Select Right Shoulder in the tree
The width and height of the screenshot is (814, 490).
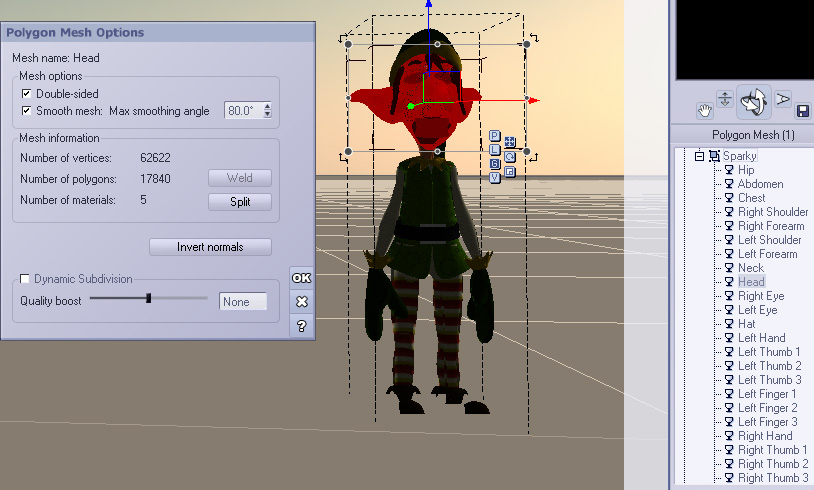773,212
